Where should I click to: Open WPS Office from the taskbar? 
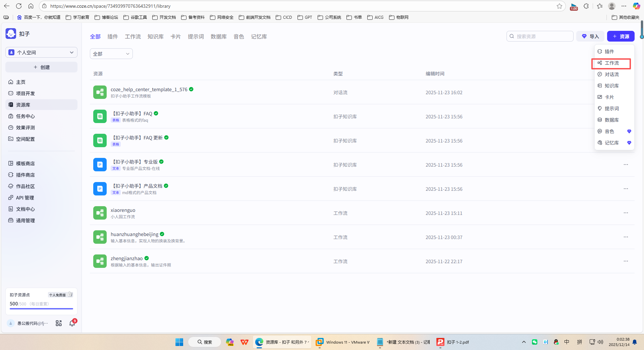(x=245, y=342)
